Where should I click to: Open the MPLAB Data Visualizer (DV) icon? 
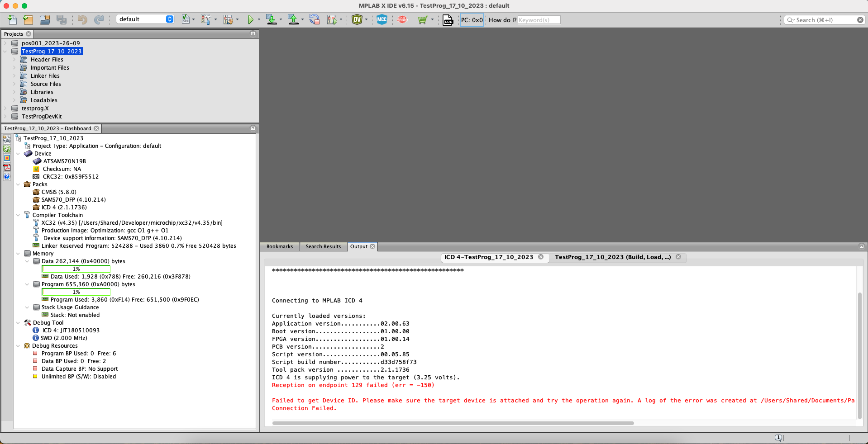[x=357, y=19]
